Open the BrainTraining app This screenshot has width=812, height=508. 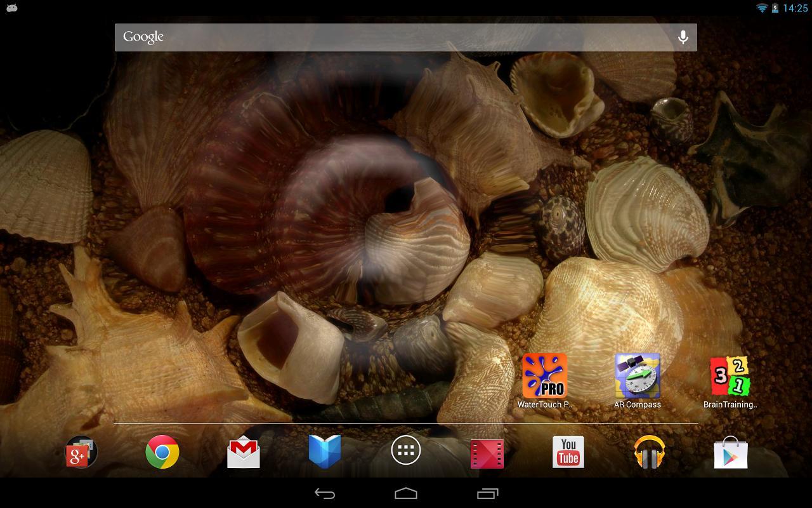[728, 376]
